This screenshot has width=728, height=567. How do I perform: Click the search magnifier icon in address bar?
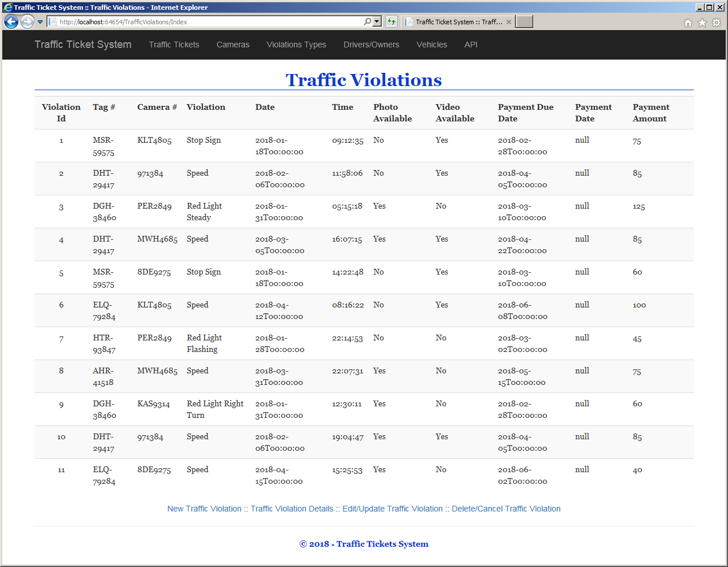coord(367,21)
